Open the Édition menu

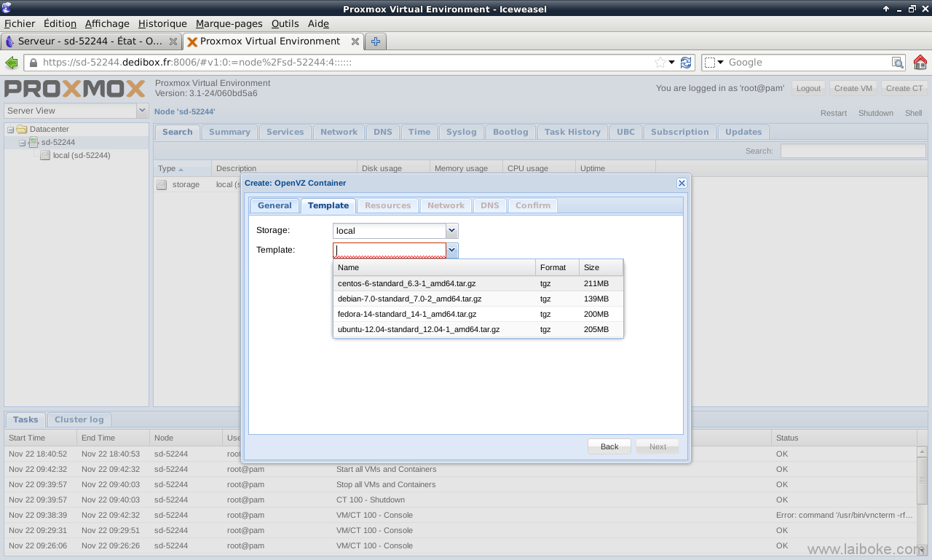point(60,24)
